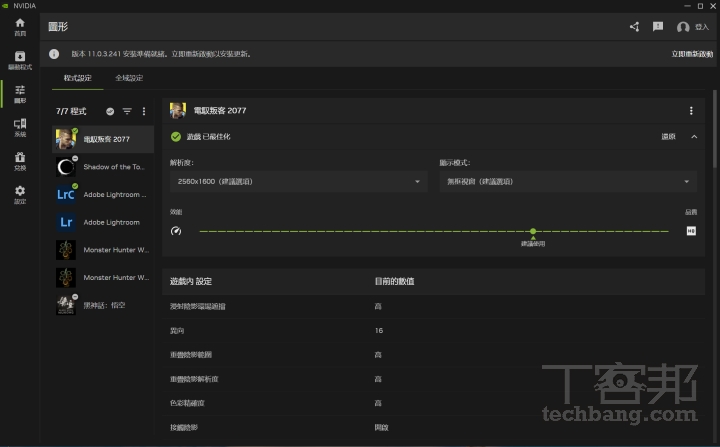Click the green optimized checkmark status icon
Screen dimensions: 720x447
(x=176, y=136)
